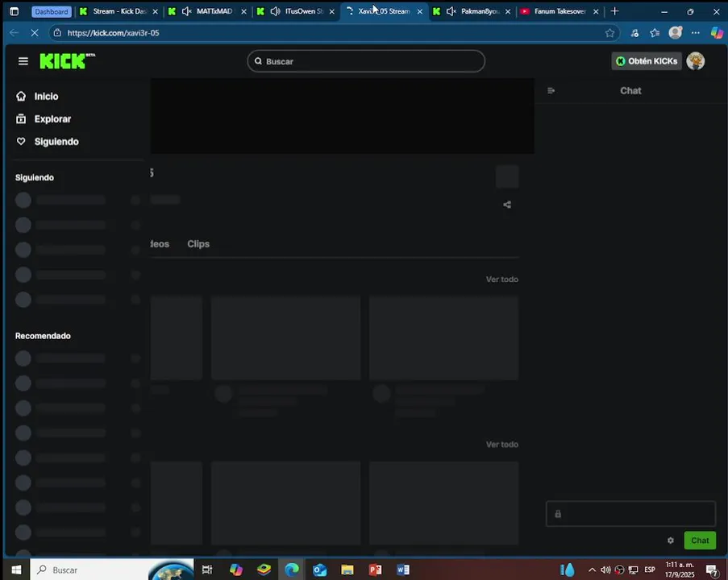The image size is (728, 580).
Task: Open volume control in tray
Action: 605,570
